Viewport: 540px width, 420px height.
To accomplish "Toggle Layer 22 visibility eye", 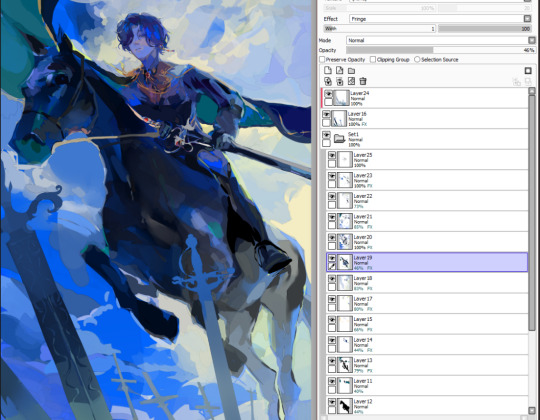I will pyautogui.click(x=332, y=196).
